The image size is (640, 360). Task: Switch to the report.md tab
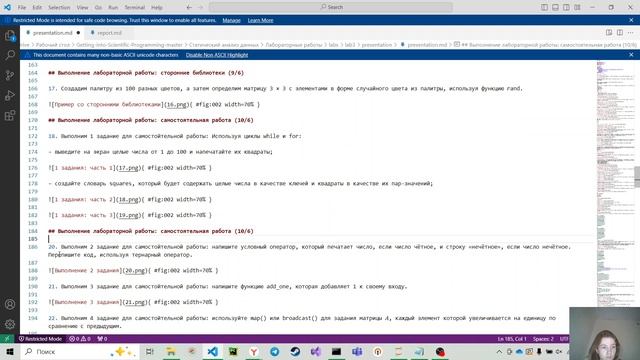tap(109, 33)
